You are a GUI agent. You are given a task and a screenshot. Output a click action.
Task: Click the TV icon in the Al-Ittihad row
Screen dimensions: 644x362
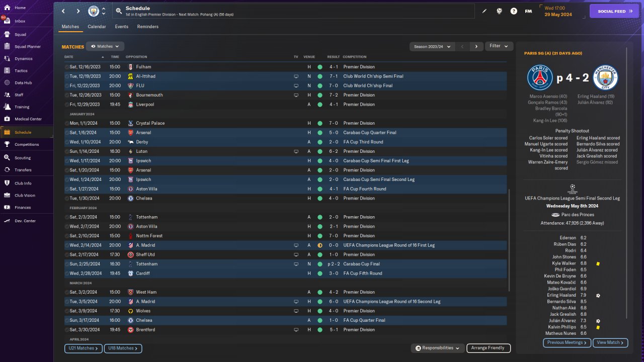coord(296,76)
